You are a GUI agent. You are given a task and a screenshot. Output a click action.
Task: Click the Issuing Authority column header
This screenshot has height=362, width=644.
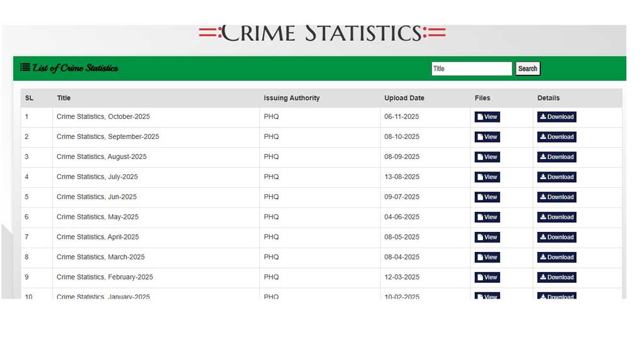click(x=291, y=98)
